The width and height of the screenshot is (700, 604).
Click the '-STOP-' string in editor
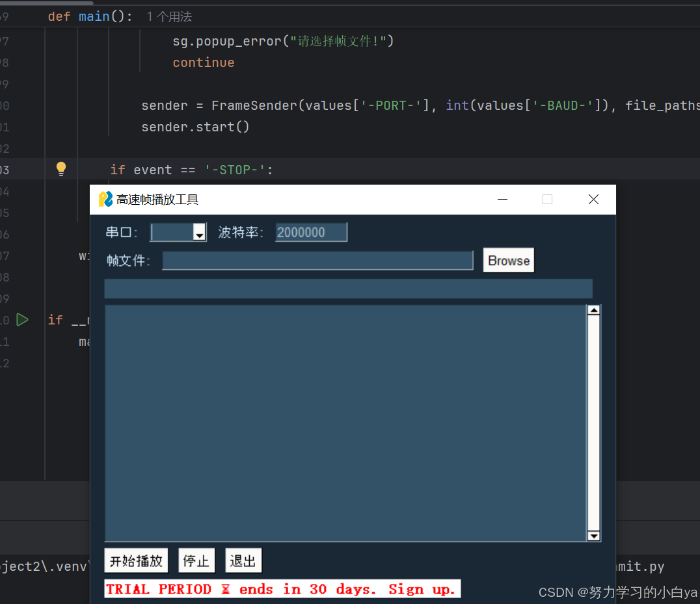tap(235, 170)
